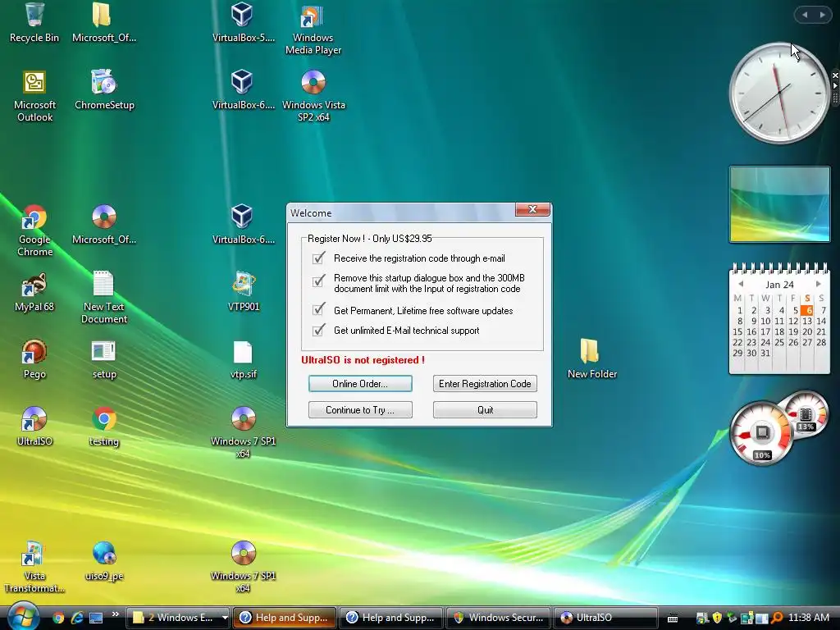The image size is (840, 630).
Task: Toggle 'Get Permanent, Lifetime free software updates' checkbox
Action: click(318, 309)
